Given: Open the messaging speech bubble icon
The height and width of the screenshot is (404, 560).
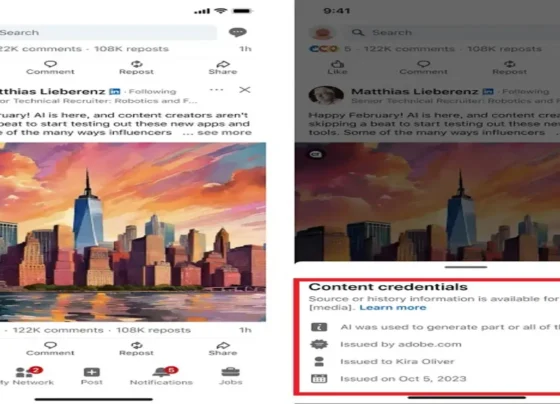Looking at the screenshot, I should [238, 32].
